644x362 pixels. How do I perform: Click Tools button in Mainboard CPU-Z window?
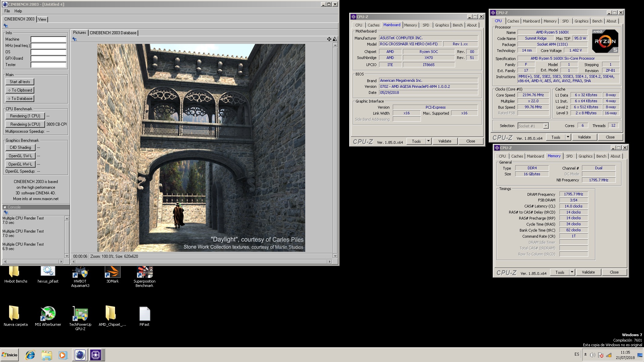tap(416, 141)
